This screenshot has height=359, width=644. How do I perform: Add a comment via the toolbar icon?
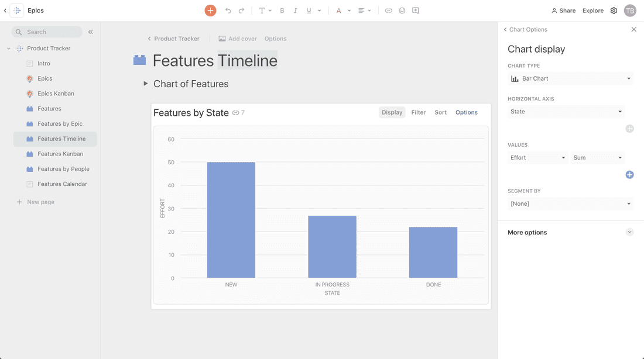click(x=416, y=11)
